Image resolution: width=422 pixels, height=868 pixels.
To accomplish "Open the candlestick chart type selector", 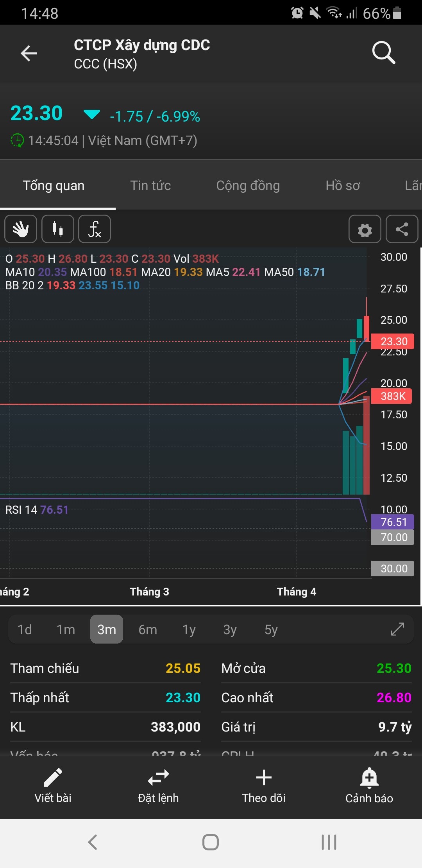I will (58, 229).
